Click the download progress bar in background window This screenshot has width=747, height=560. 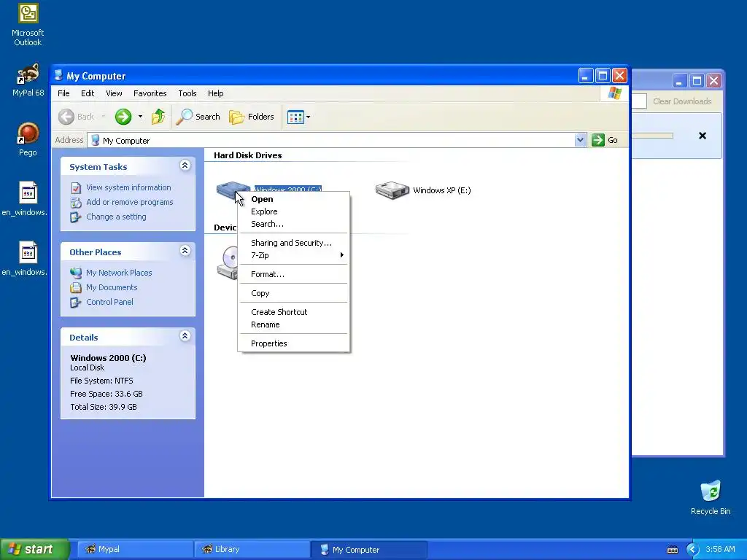653,136
